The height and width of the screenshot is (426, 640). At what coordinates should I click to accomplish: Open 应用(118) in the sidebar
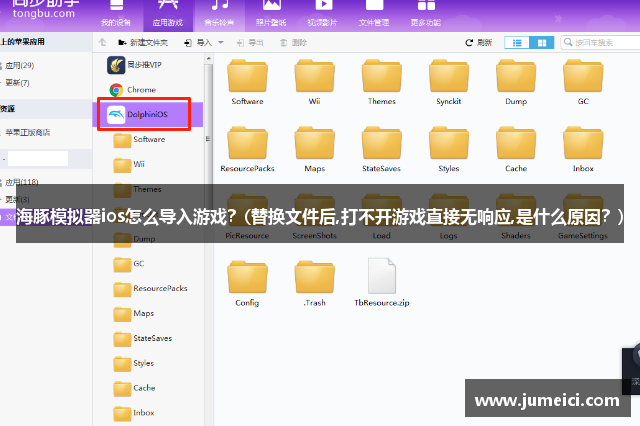21,182
